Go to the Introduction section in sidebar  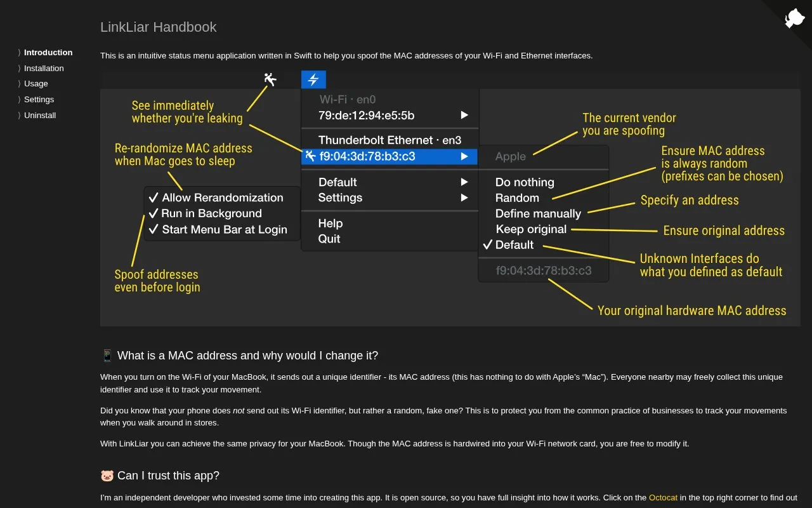tap(48, 53)
